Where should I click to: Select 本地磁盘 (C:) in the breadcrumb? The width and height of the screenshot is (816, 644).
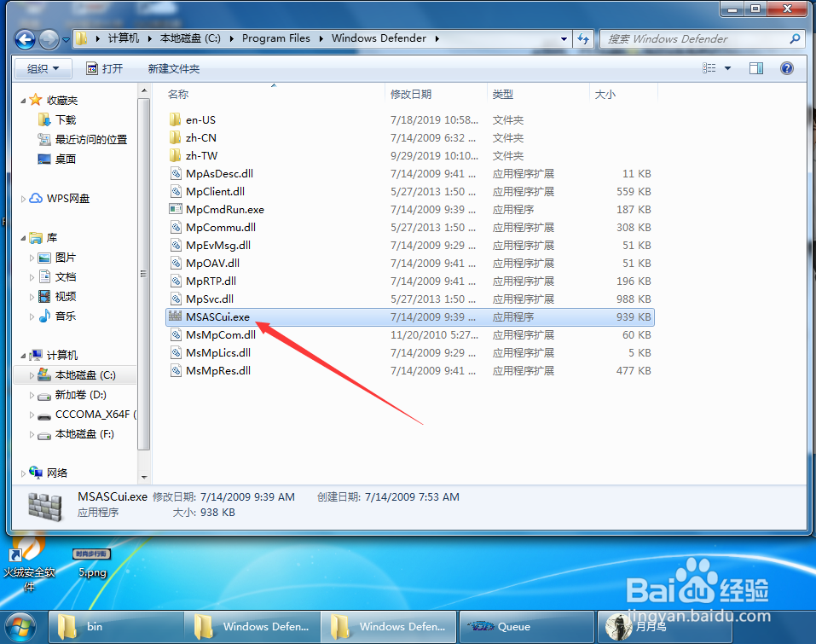click(190, 38)
